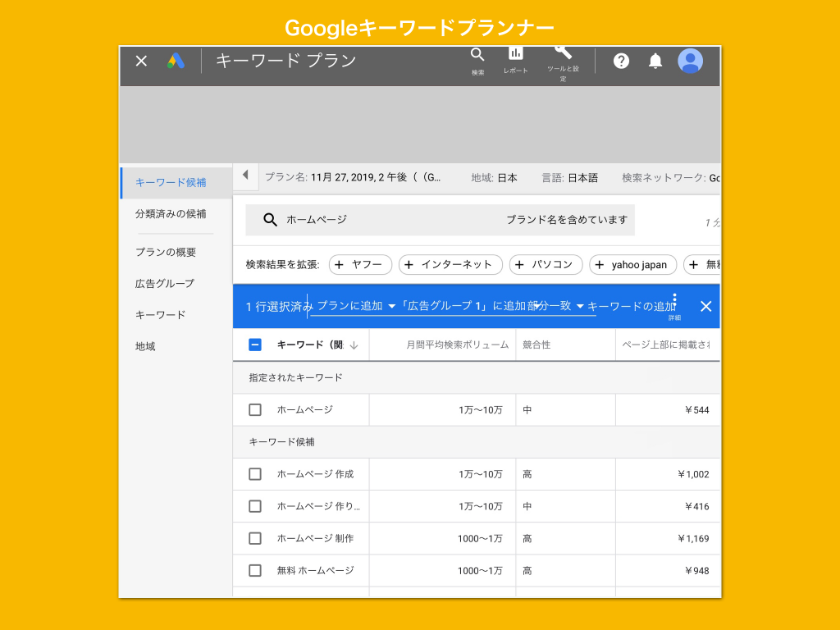Click the 検索ネットワーク setting
Viewport: 840px width, 630px height.
pyautogui.click(x=671, y=178)
